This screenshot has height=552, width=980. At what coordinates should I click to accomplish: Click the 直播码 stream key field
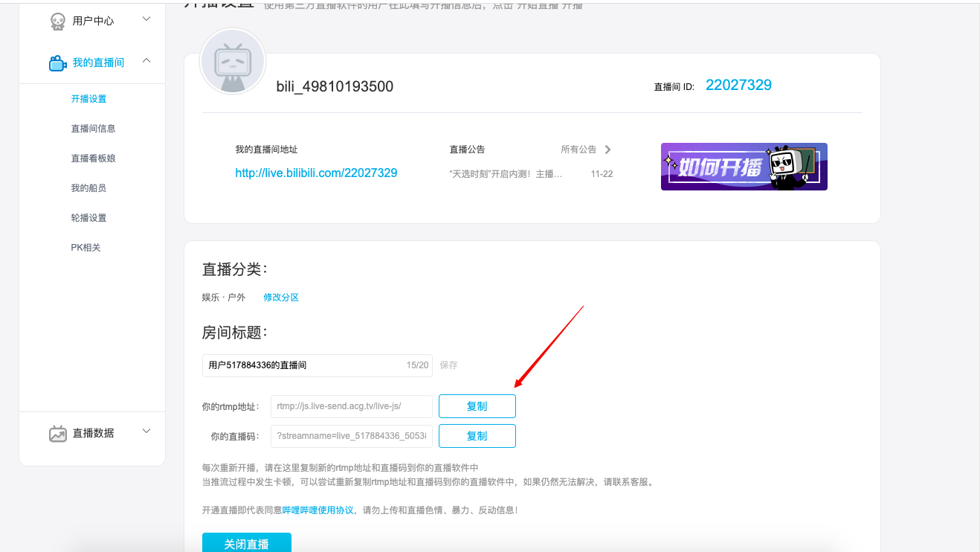352,436
